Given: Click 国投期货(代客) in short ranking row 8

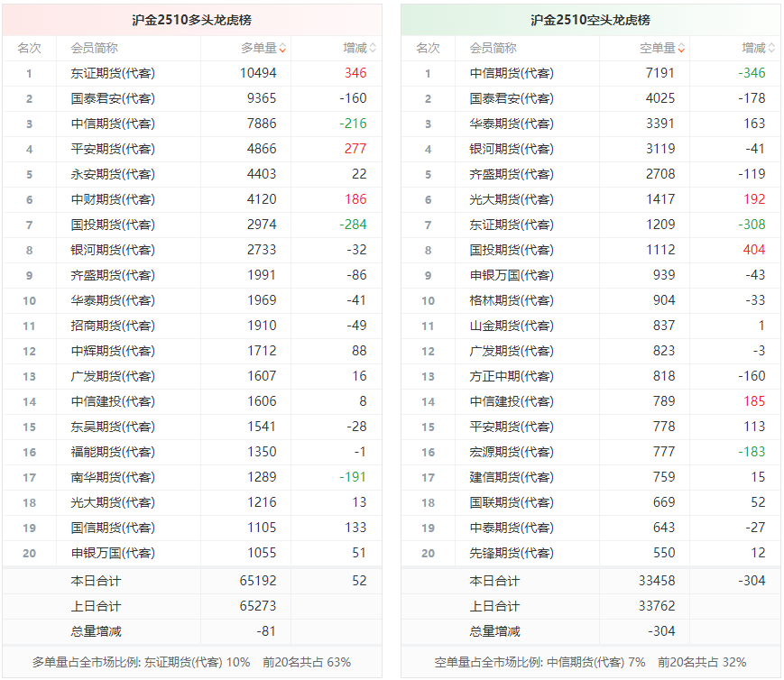Looking at the screenshot, I should tap(512, 250).
